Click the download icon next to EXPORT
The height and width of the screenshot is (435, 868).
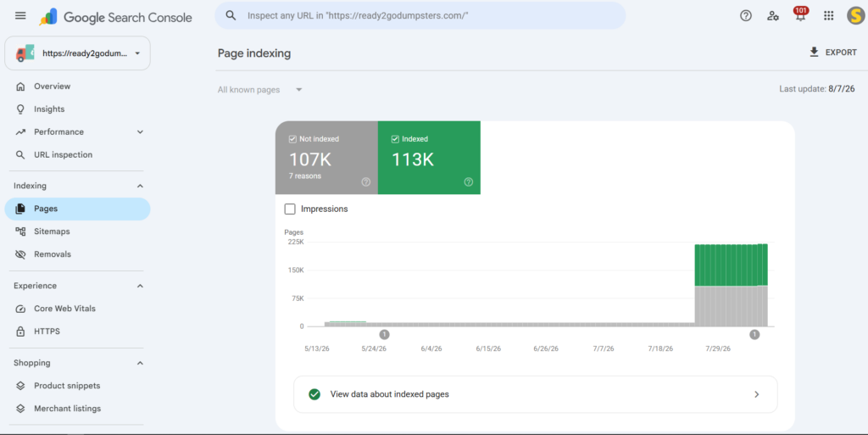pos(814,52)
